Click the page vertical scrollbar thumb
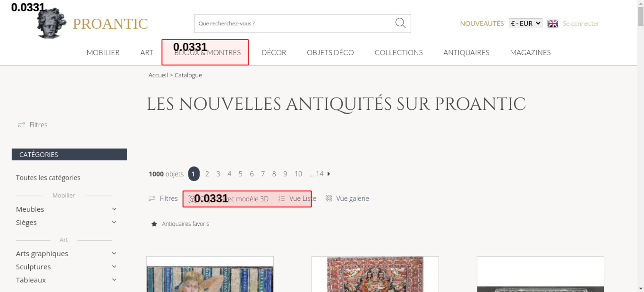This screenshot has height=292, width=644. (641, 16)
